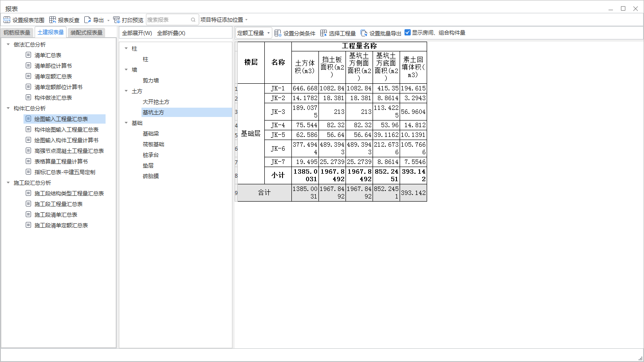Click 全部折叠(X) button

171,33
